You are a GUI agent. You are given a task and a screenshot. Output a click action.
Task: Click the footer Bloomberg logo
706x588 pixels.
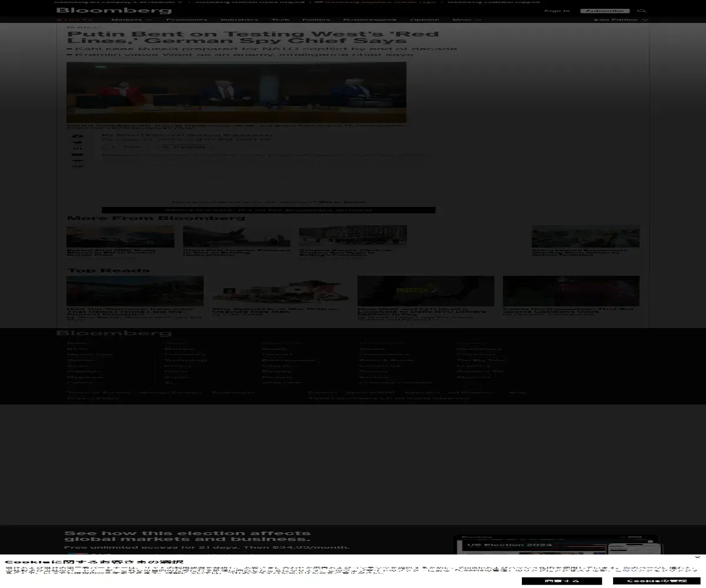(114, 333)
